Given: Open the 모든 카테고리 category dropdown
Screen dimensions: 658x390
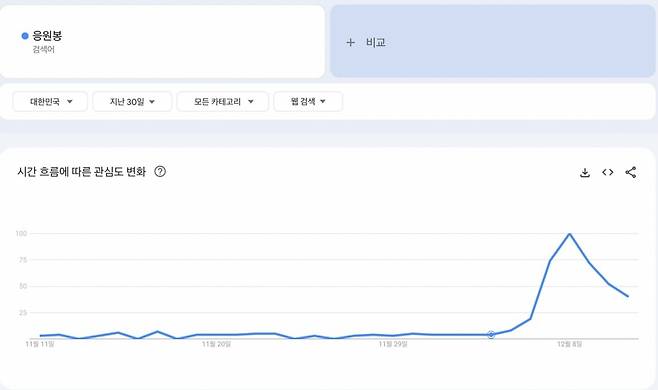Looking at the screenshot, I should [223, 102].
